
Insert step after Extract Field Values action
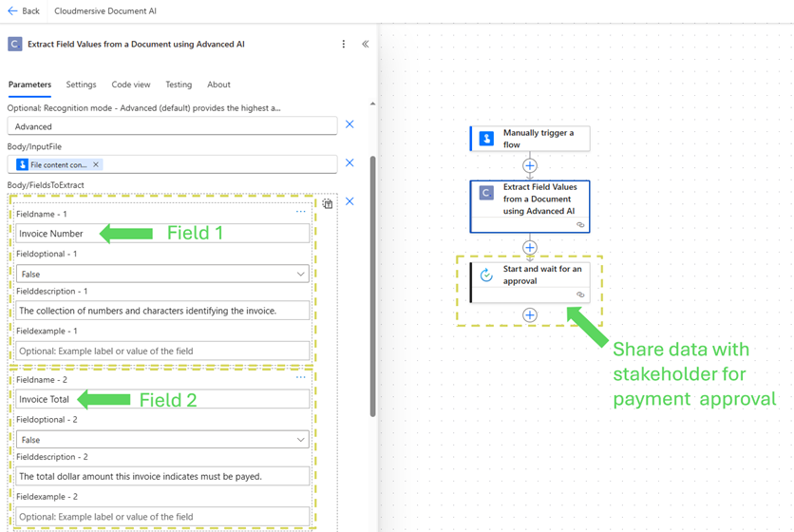(530, 247)
